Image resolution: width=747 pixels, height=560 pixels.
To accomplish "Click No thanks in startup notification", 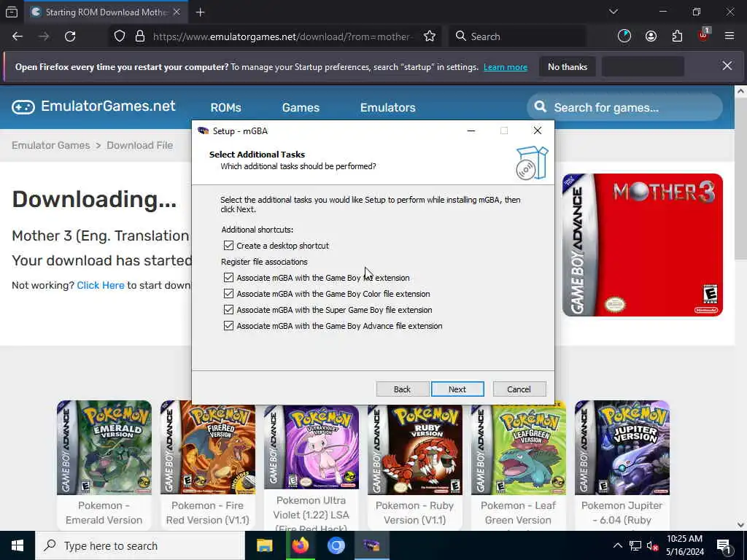I will tap(568, 67).
